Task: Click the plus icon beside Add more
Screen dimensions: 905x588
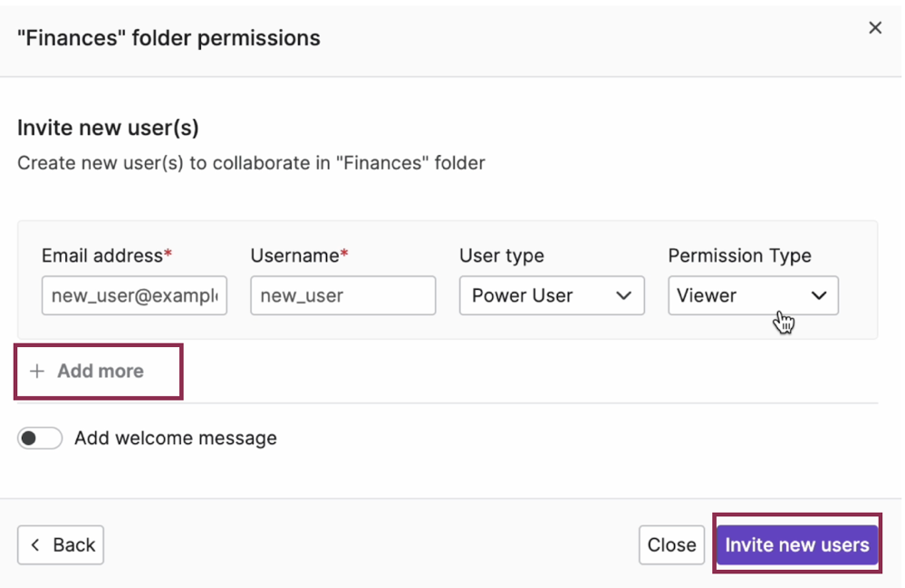Action: point(36,371)
